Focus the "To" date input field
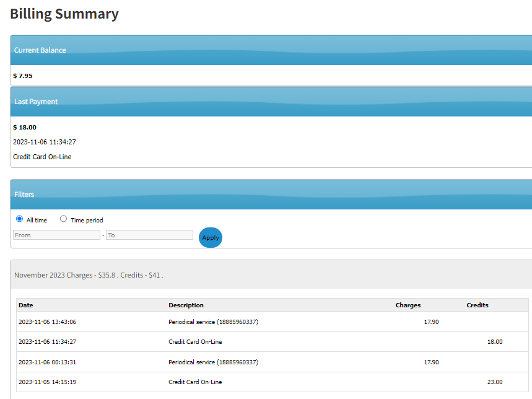This screenshot has width=532, height=399. [149, 235]
